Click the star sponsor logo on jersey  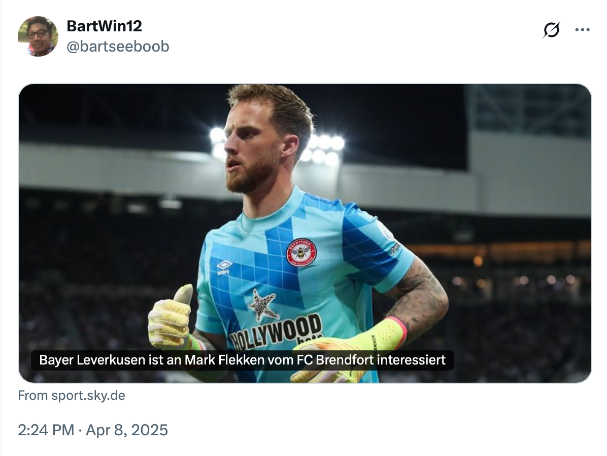click(x=263, y=304)
